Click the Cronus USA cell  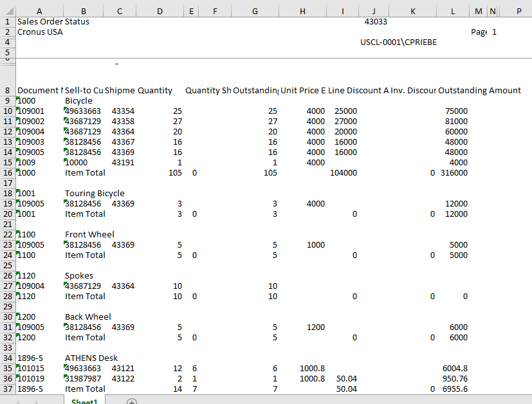click(x=40, y=32)
